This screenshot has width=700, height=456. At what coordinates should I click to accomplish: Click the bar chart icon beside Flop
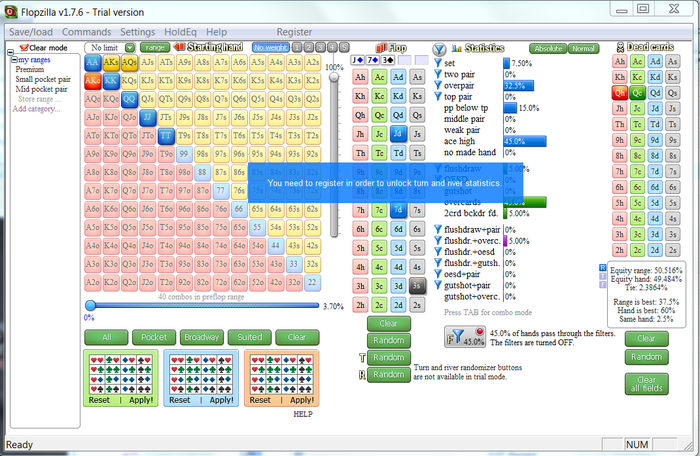pos(381,47)
